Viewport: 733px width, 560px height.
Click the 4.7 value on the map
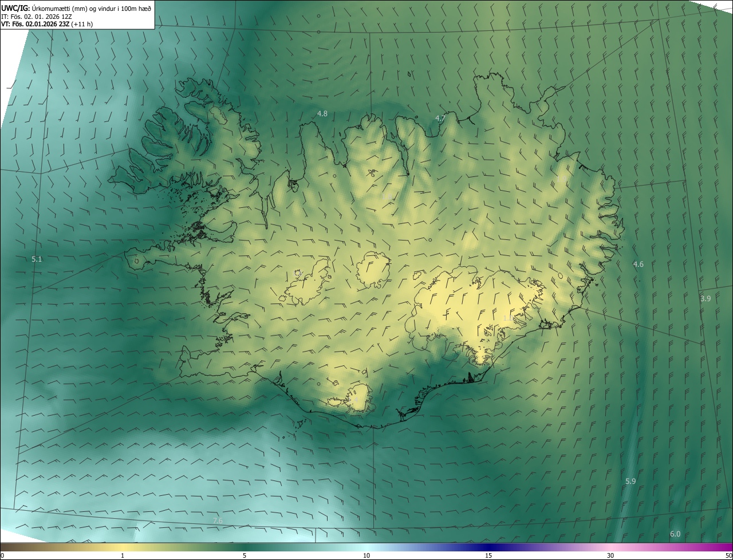(x=440, y=119)
